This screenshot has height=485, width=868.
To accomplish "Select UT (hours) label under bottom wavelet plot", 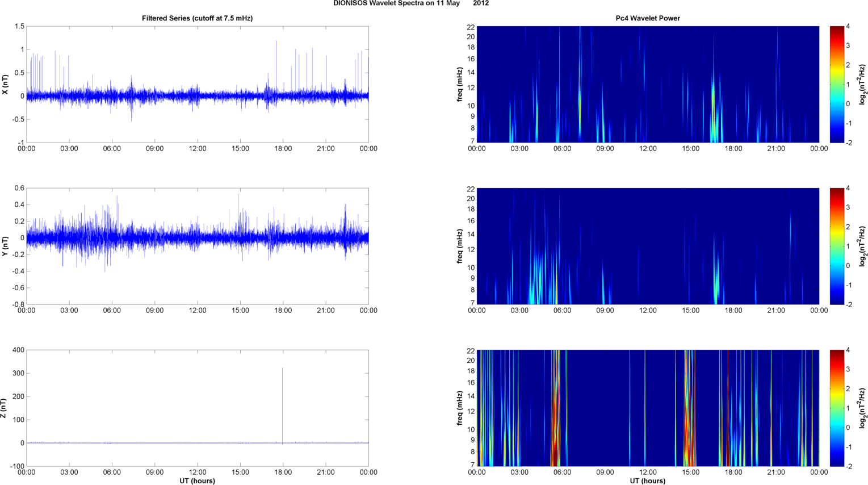I will [648, 481].
